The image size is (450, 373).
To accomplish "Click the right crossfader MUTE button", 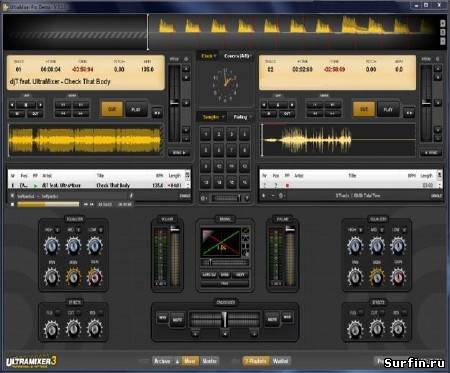I will tap(272, 320).
